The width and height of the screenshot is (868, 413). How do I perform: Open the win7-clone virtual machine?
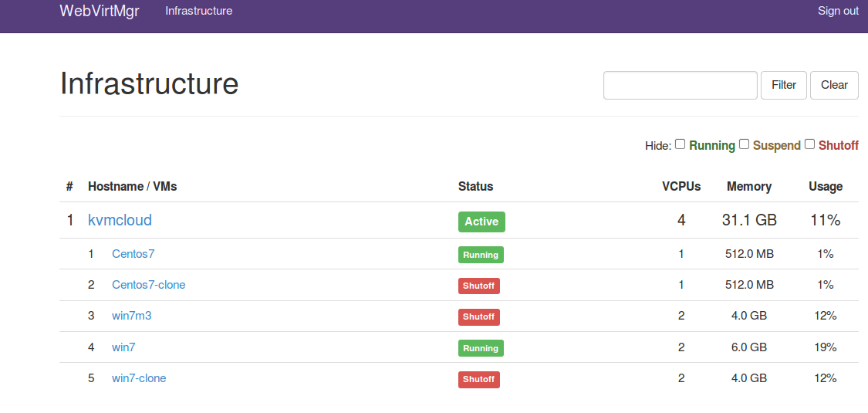139,379
